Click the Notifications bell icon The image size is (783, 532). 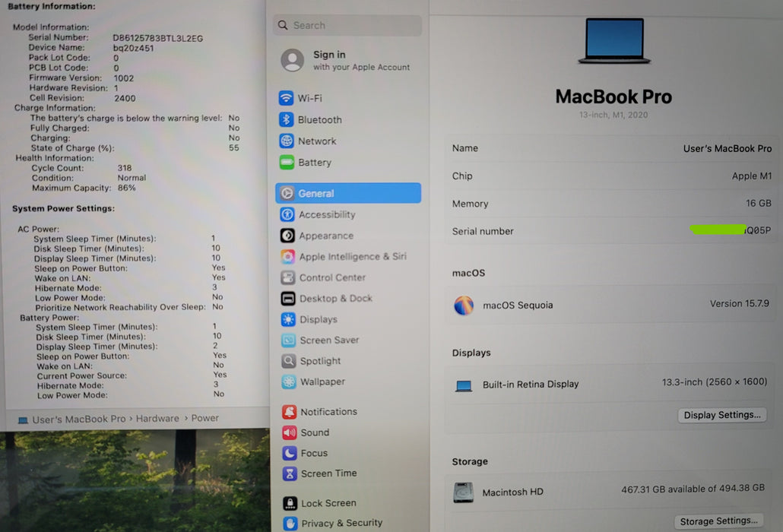(x=289, y=412)
